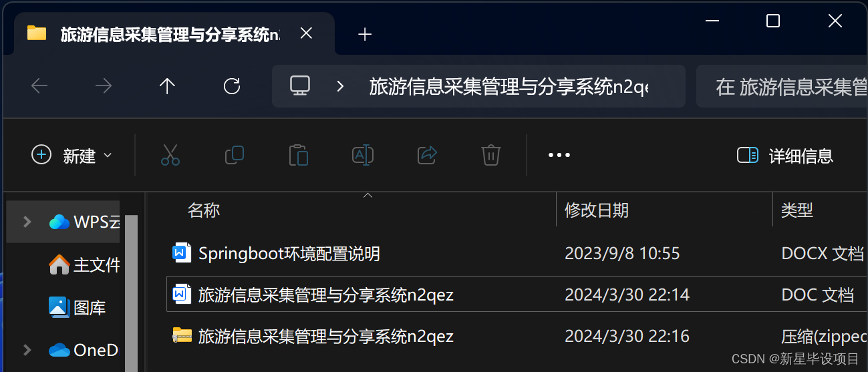This screenshot has width=868, height=372.
Task: Click the Cut scissors icon
Action: [x=170, y=156]
